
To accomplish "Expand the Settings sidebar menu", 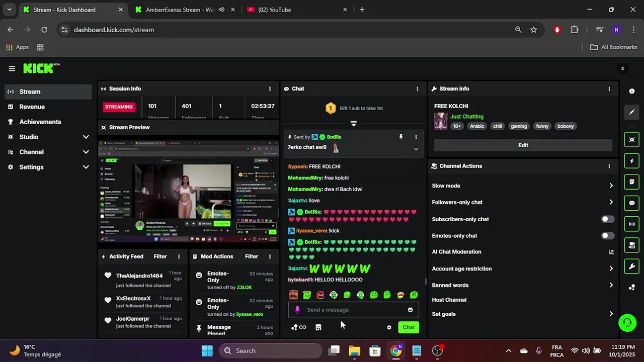I will tap(48, 167).
